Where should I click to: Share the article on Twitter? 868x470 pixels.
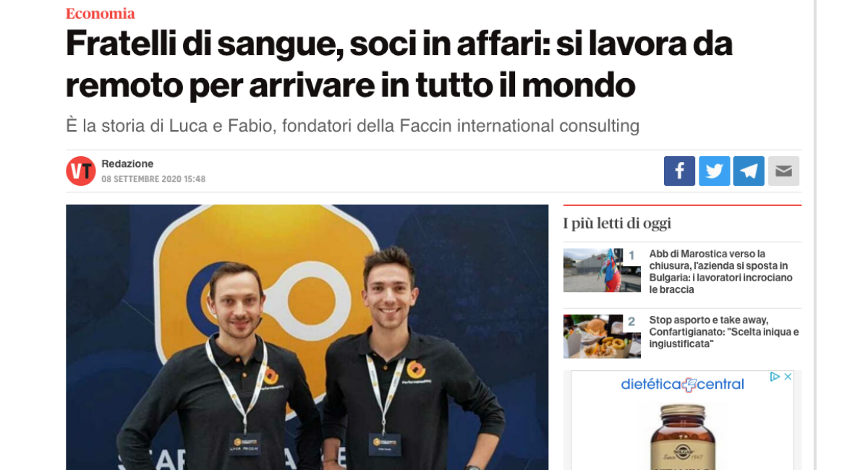(x=714, y=171)
